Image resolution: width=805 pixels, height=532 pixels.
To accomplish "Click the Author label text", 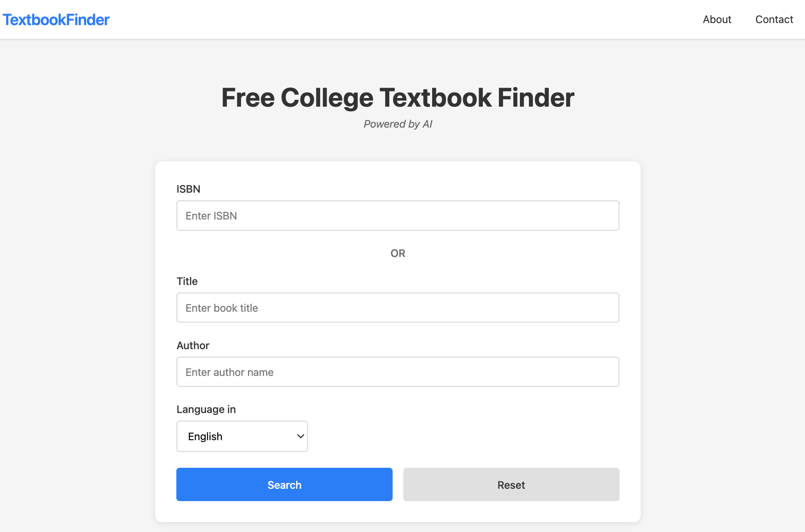I will [x=193, y=345].
